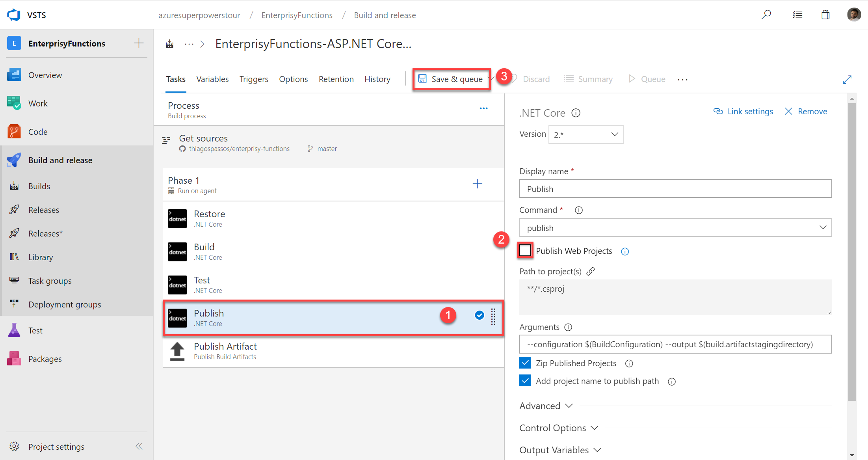This screenshot has height=460, width=868.
Task: Select Get sources step
Action: point(329,143)
